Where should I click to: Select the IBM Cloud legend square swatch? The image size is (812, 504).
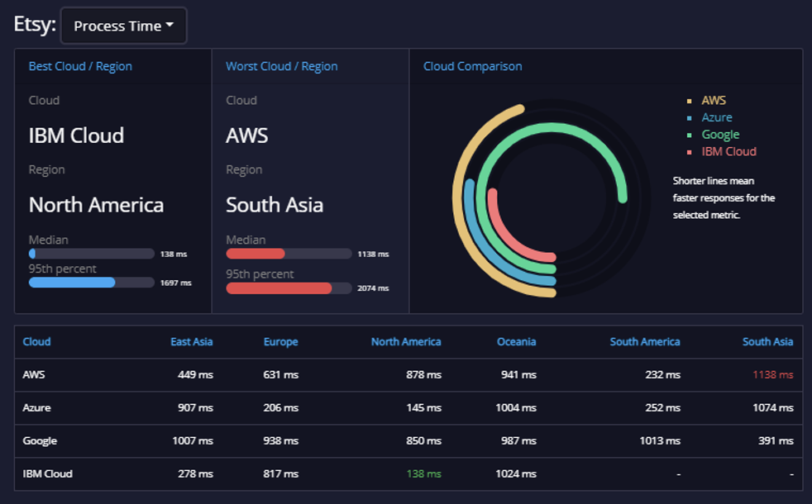689,152
